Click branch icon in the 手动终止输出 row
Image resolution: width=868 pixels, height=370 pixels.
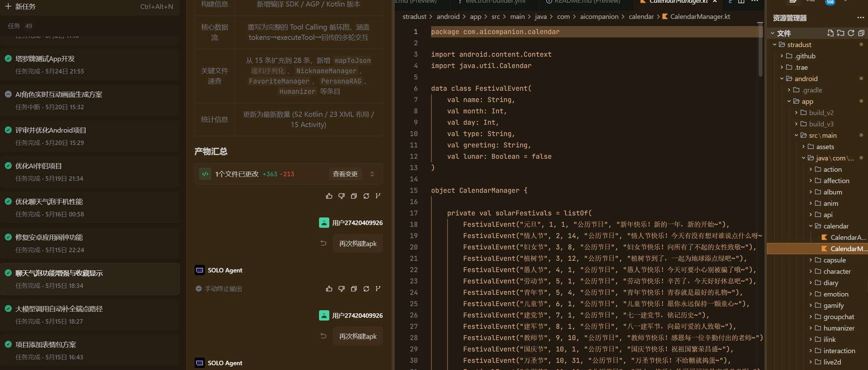click(378, 288)
